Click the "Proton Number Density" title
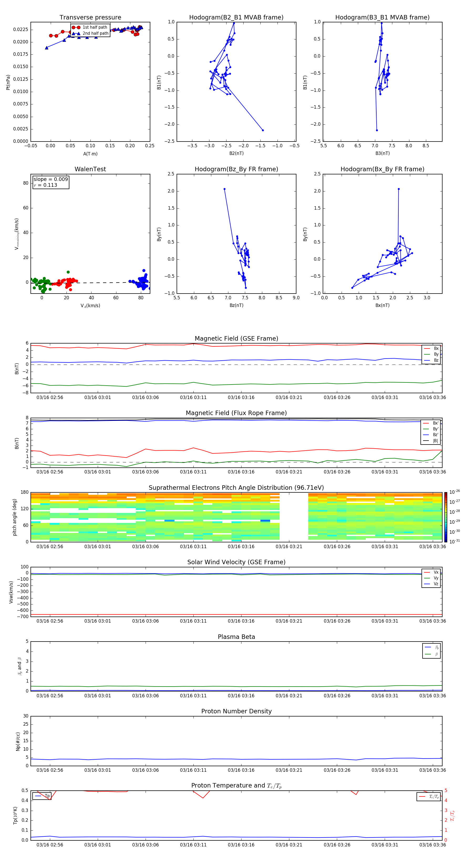This screenshot has width=473, height=868. coord(236,712)
